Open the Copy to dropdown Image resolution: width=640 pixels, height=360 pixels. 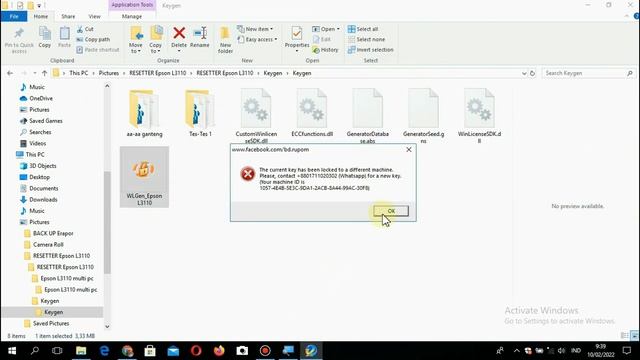coord(156,40)
